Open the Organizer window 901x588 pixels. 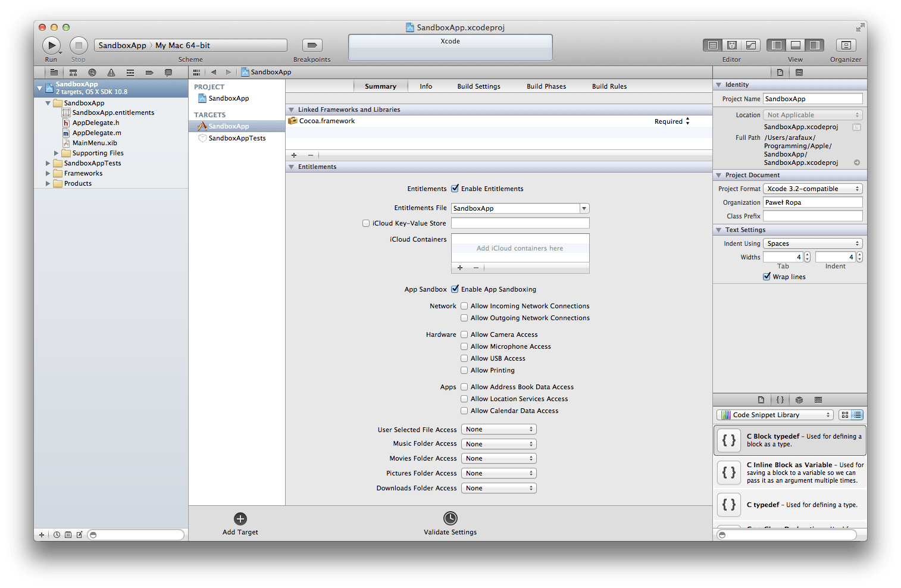click(x=846, y=45)
